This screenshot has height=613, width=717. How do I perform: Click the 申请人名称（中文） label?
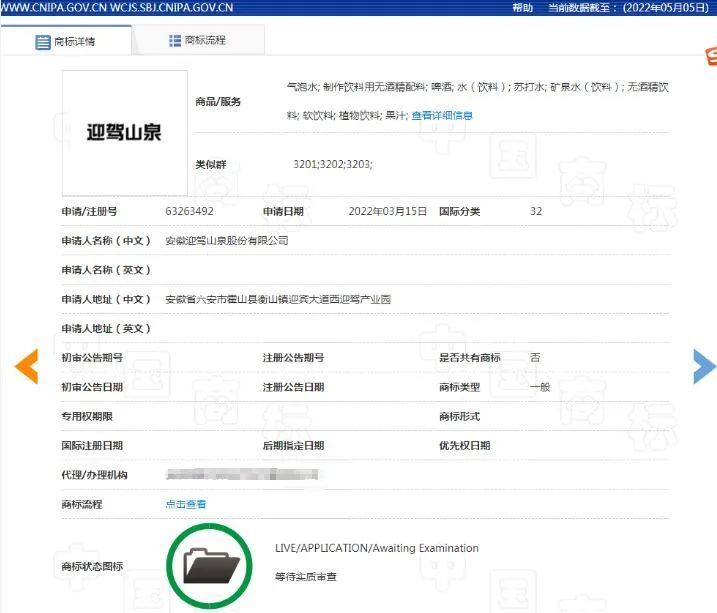(106, 241)
